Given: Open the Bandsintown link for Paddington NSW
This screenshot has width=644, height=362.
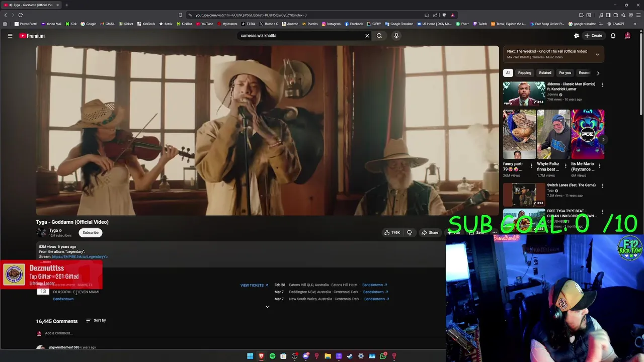Looking at the screenshot, I should (x=375, y=292).
